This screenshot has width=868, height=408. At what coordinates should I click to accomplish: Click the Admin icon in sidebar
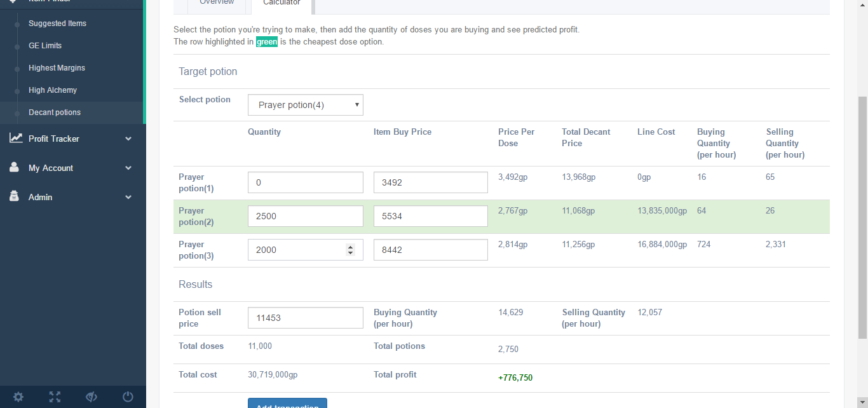[x=14, y=197]
